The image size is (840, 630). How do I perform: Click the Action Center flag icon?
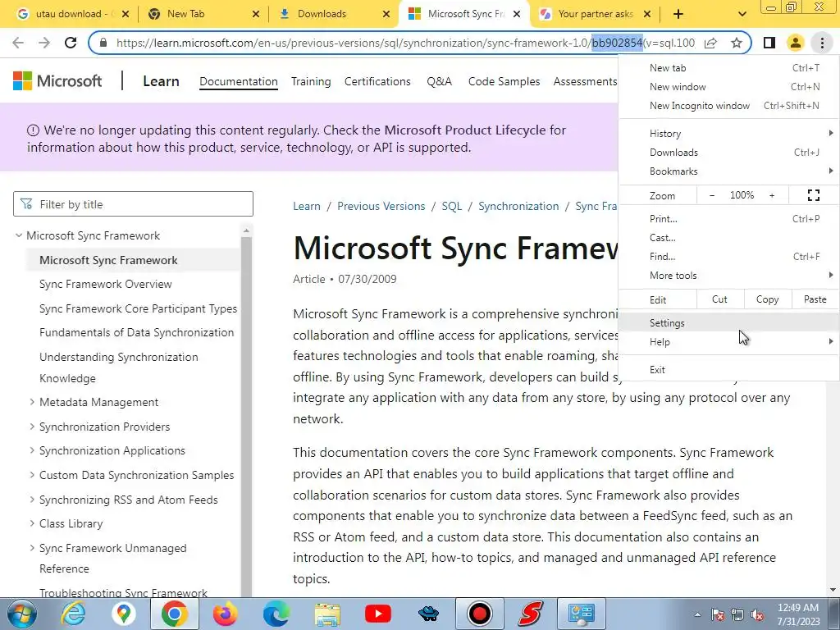coord(718,614)
